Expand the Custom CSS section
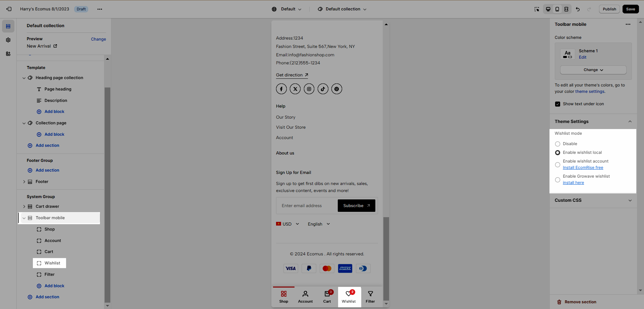Viewport: 644px width, 309px height. pos(630,200)
